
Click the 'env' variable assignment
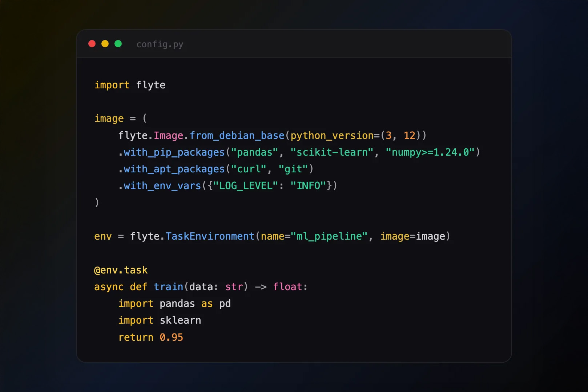(x=103, y=236)
